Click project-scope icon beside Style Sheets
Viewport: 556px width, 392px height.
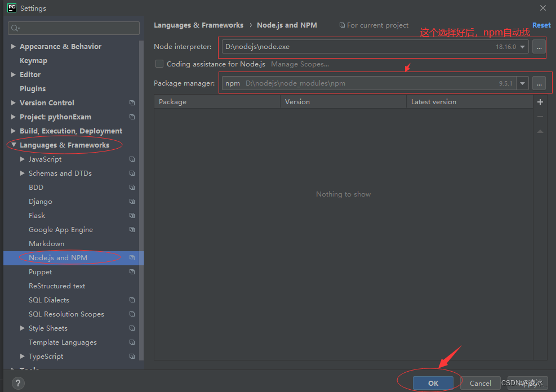pyautogui.click(x=132, y=328)
